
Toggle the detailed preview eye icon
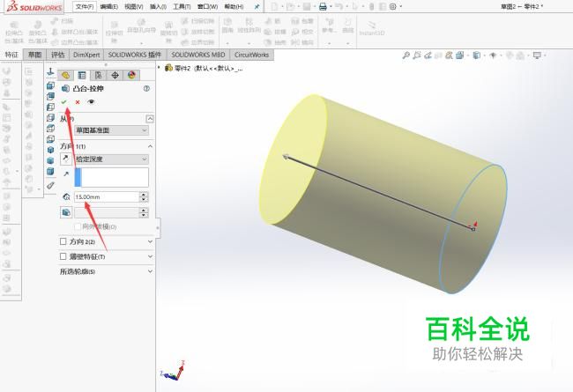91,102
